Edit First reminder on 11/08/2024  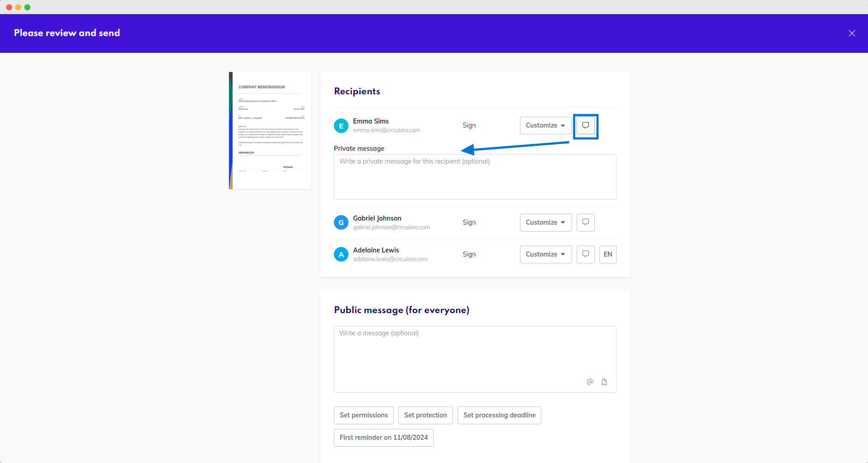tap(384, 437)
